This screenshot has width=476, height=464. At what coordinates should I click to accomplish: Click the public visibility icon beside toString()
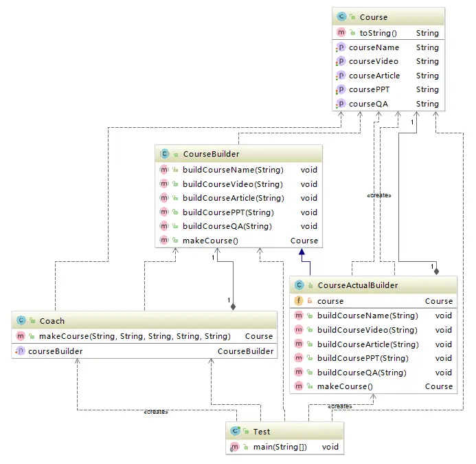pos(352,32)
